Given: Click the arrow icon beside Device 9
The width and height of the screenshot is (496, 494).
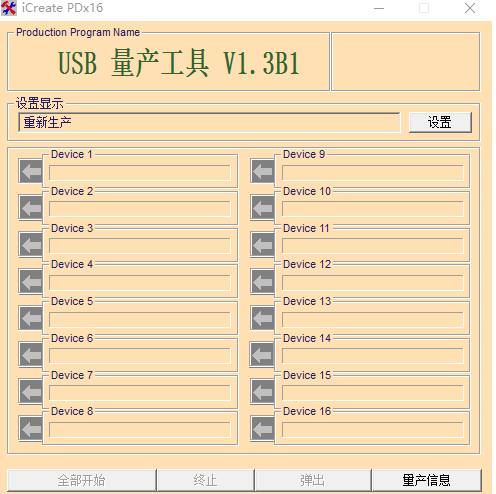Looking at the screenshot, I should [263, 171].
